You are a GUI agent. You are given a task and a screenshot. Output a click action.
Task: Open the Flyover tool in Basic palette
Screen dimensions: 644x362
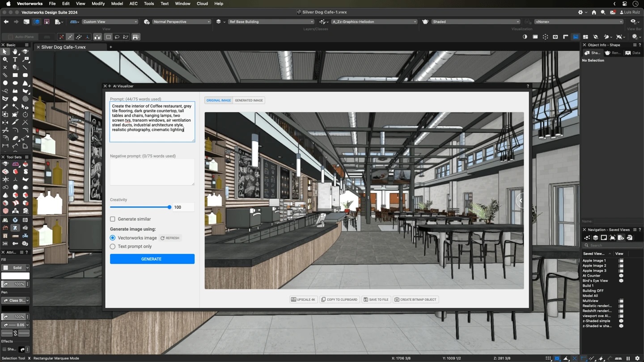25,51
